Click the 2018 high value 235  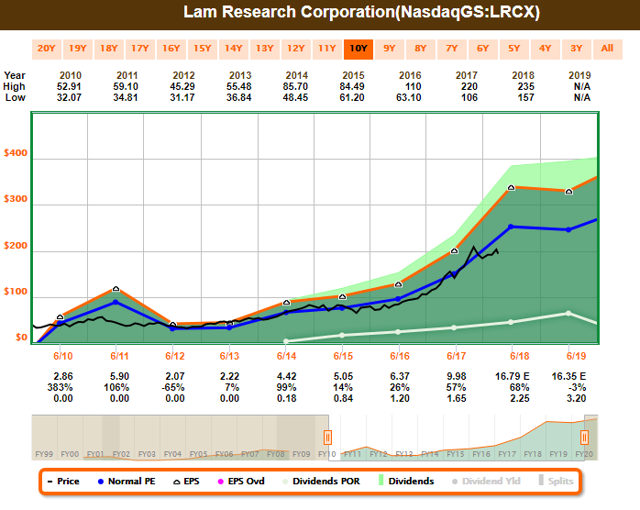tap(526, 86)
